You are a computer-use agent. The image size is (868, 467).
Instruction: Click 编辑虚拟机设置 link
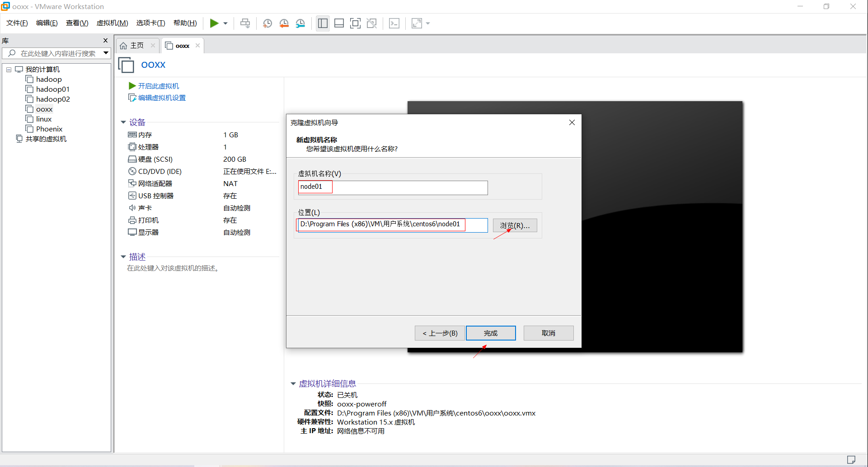coord(162,98)
